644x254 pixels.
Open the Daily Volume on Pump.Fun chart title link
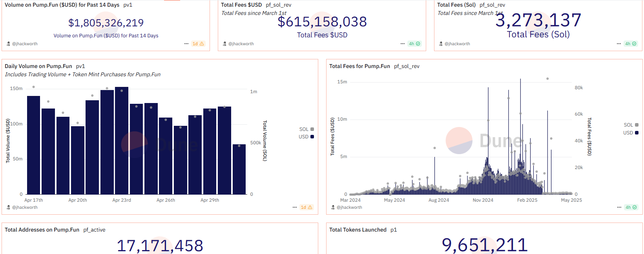(38, 66)
